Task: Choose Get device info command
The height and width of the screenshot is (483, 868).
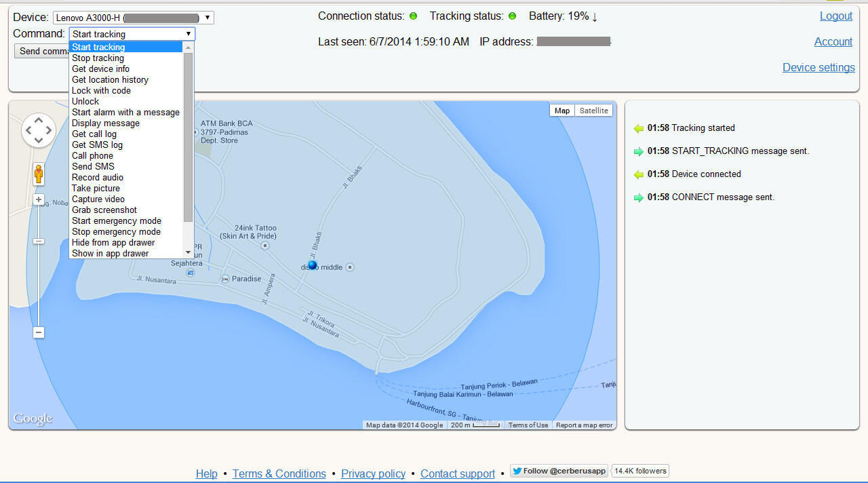Action: tap(126, 69)
